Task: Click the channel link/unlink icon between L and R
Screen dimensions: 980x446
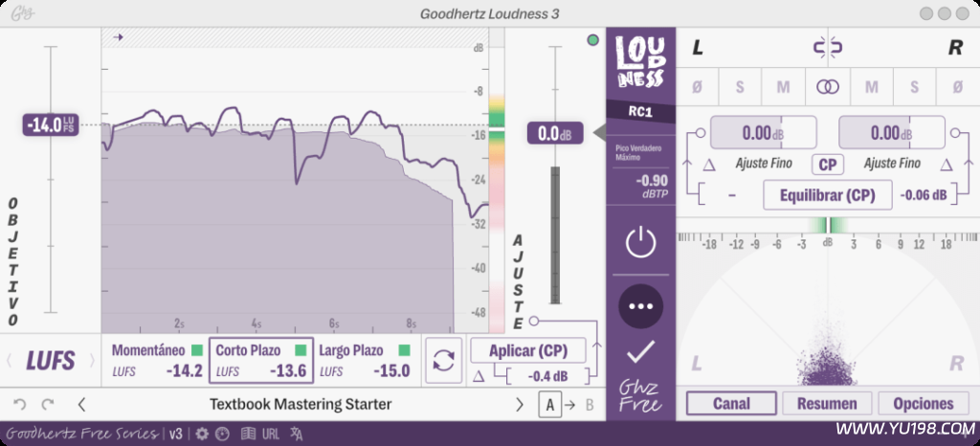Action: (828, 48)
